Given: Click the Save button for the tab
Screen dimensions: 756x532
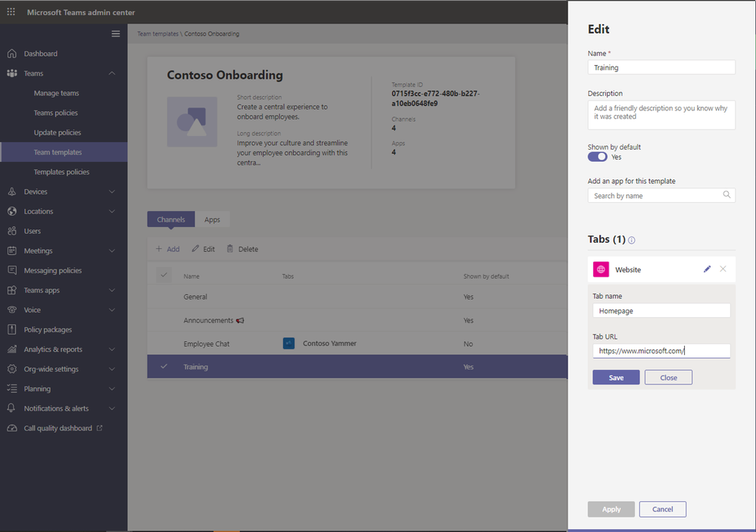Looking at the screenshot, I should (616, 378).
